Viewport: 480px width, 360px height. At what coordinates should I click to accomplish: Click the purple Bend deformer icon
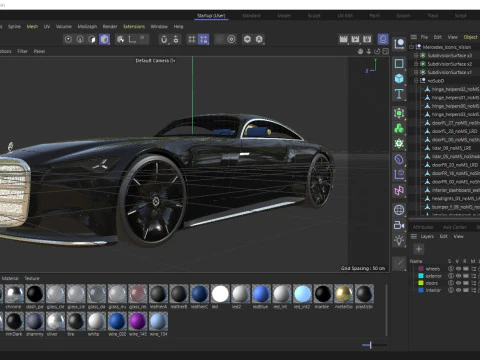[399, 159]
